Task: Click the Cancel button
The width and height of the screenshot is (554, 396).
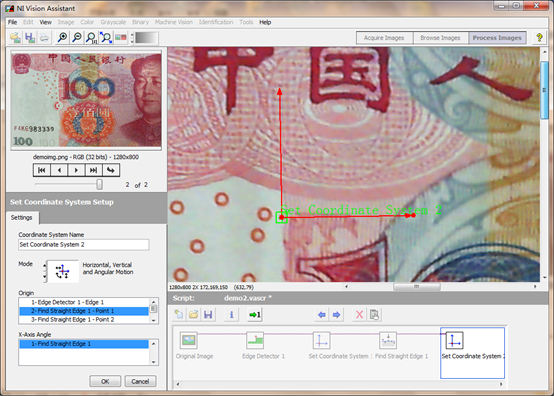Action: [x=140, y=381]
